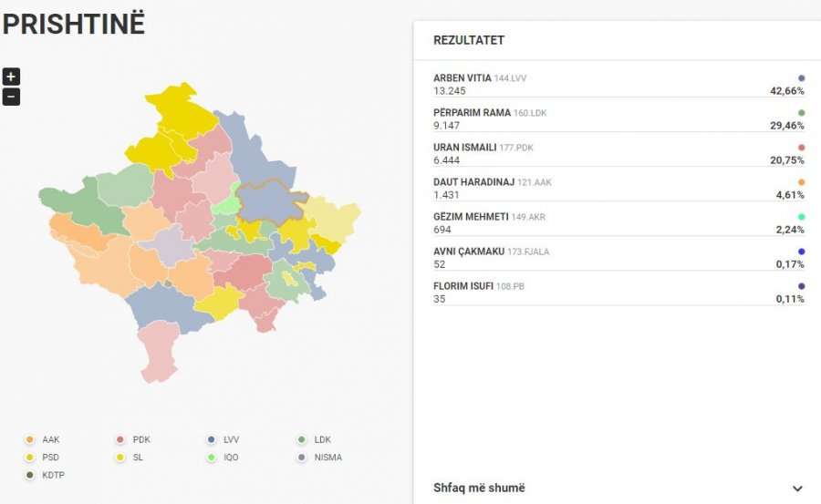821x504 pixels.
Task: Click the orange dot beside Daut Haradinaj
Action: pyautogui.click(x=801, y=182)
